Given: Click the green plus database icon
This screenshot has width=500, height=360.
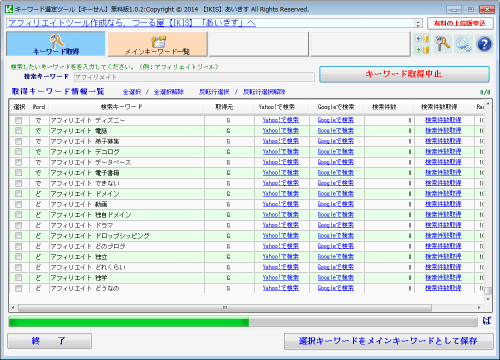Looking at the screenshot, I should point(422,50).
